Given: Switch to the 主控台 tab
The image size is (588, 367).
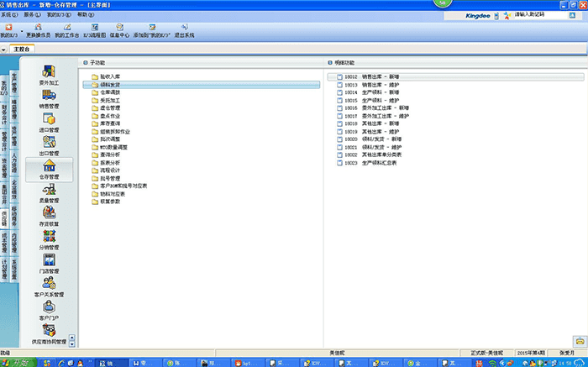Looking at the screenshot, I should (24, 50).
